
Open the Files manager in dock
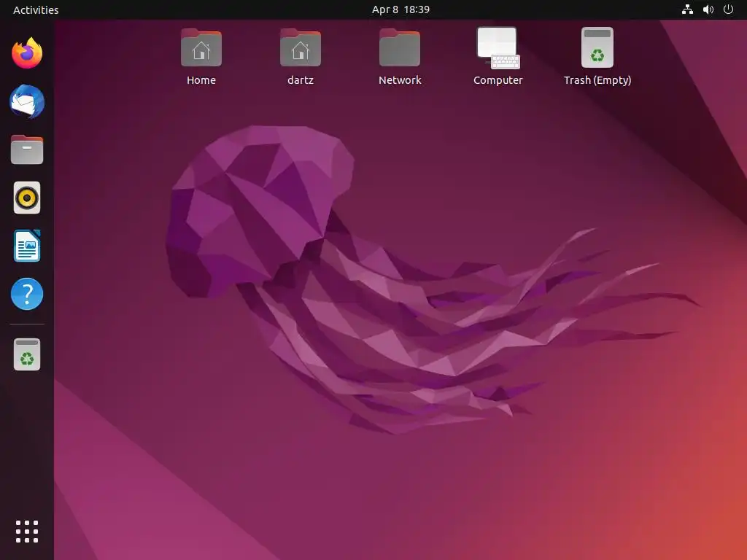point(27,149)
